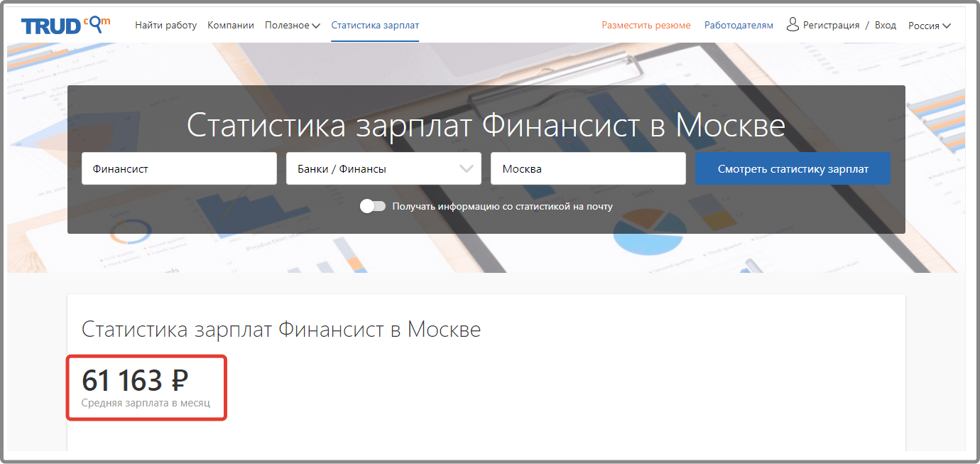Image resolution: width=980 pixels, height=464 pixels.
Task: Click the Получать информацию со статистикой label
Action: click(502, 207)
